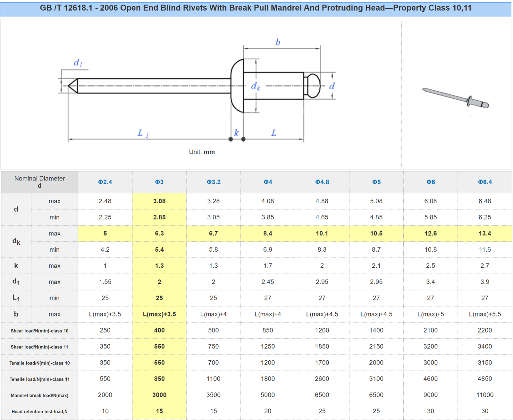
Task: Select the L(max)+5.5 cell
Action: click(485, 314)
